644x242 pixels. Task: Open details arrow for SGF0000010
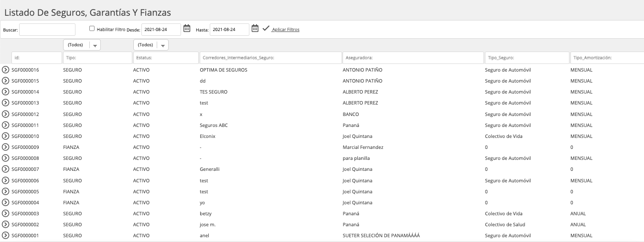[6, 136]
